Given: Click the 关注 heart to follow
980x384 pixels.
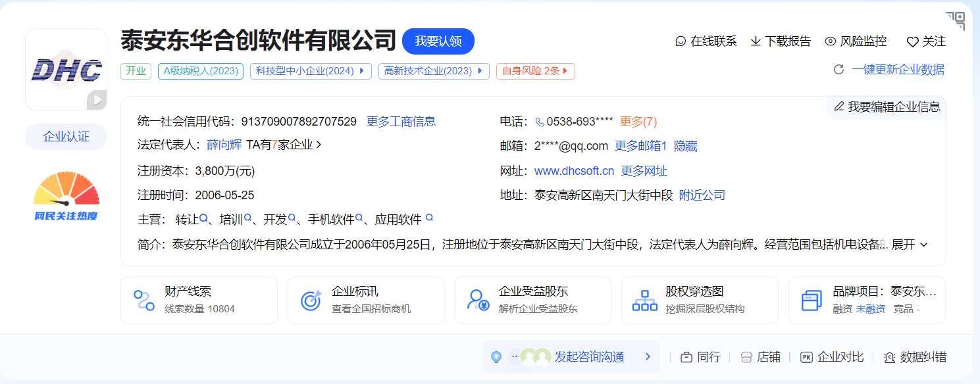Looking at the screenshot, I should (x=926, y=41).
